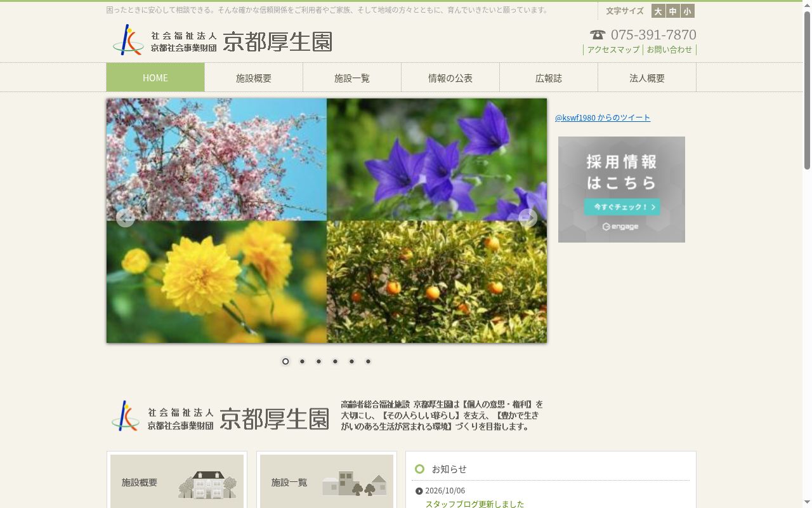Open the 施設概要 navigation tab
812x508 pixels.
pos(254,77)
